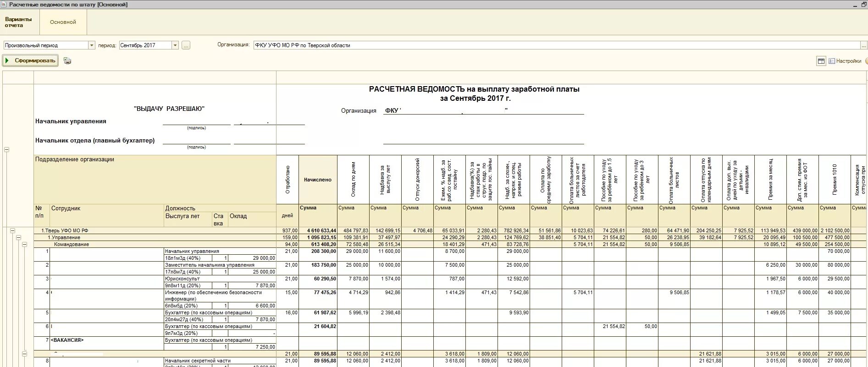
Task: Click the print settings icon next to Сформировать
Action: 67,60
